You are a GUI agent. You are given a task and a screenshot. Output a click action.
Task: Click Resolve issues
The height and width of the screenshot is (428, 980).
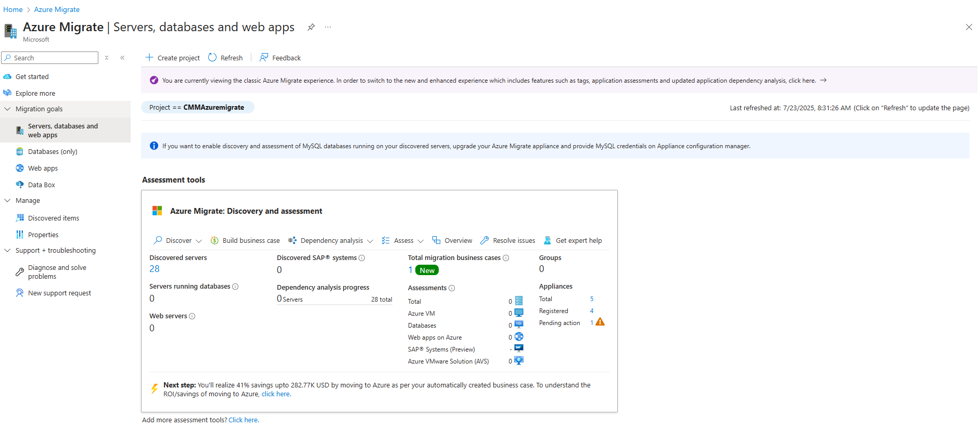pos(507,240)
